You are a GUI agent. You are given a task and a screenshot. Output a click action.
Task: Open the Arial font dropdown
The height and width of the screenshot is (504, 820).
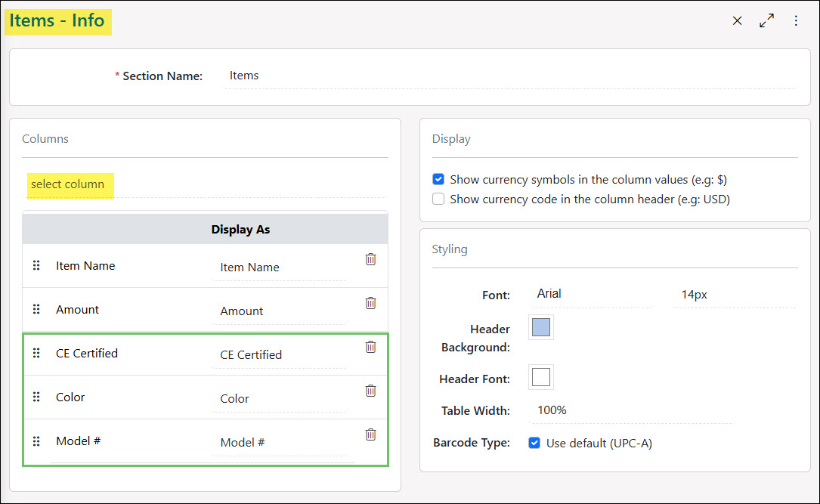click(593, 295)
